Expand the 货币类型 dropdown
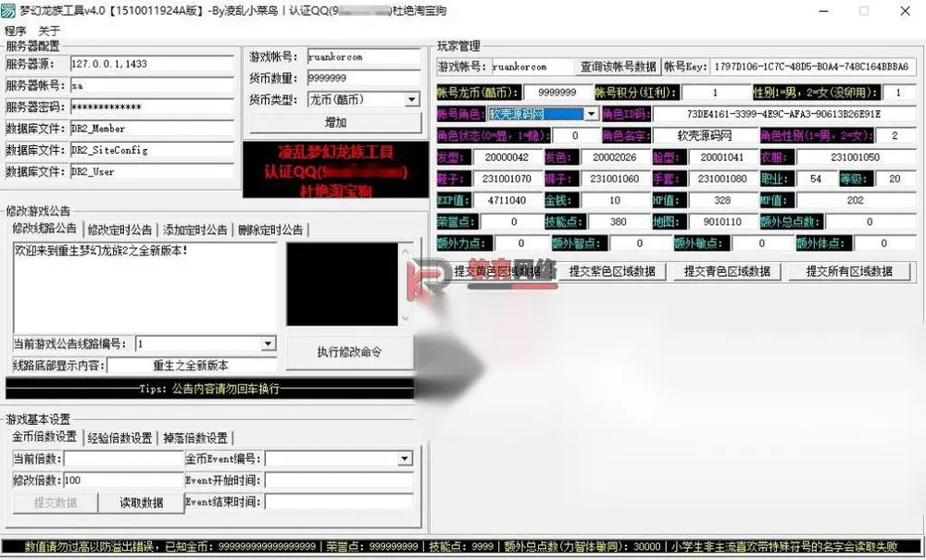Image resolution: width=926 pixels, height=560 pixels. tap(412, 100)
